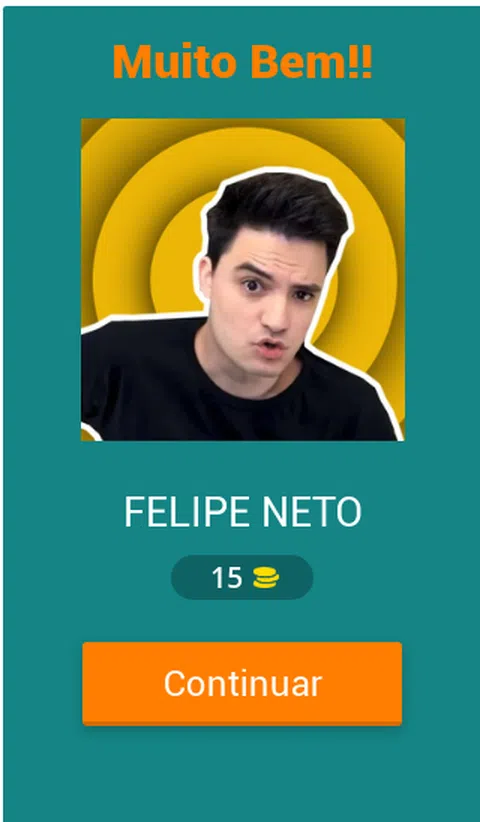480x822 pixels.
Task: Click the word FELIPE in the answer
Action: 186,512
